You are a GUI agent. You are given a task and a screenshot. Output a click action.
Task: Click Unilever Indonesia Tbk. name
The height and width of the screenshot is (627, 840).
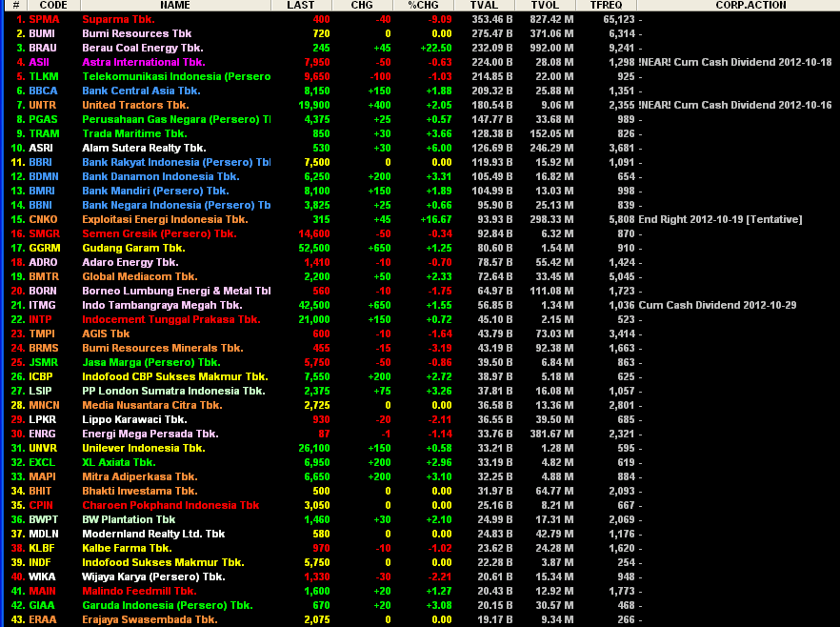pyautogui.click(x=143, y=448)
